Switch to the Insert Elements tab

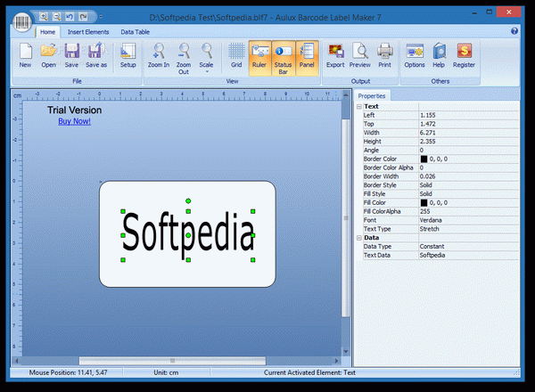coord(88,31)
